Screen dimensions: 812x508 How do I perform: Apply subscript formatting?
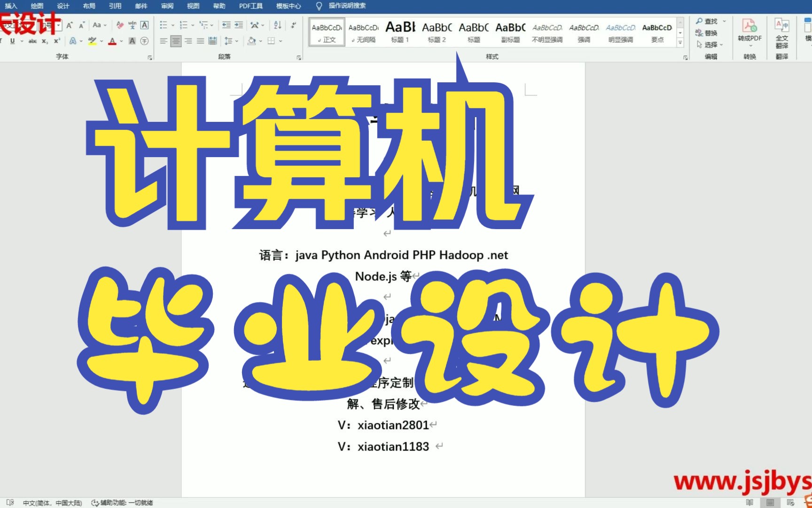pyautogui.click(x=45, y=41)
